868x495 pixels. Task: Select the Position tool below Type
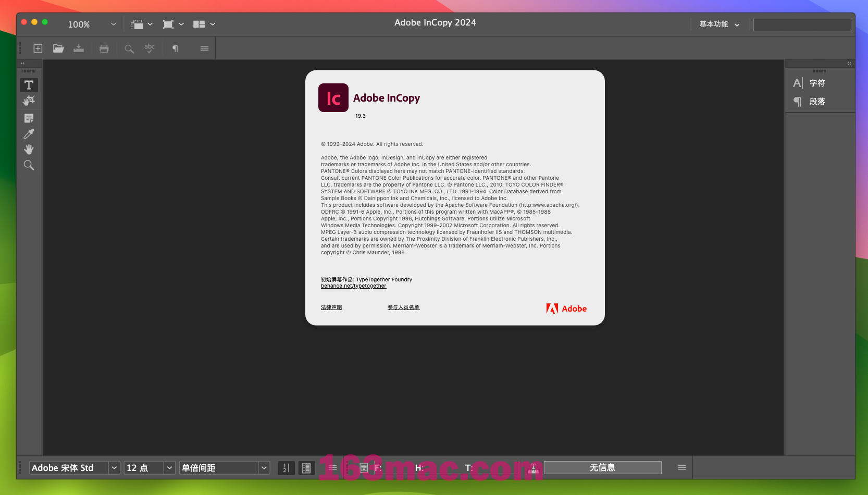(x=29, y=101)
